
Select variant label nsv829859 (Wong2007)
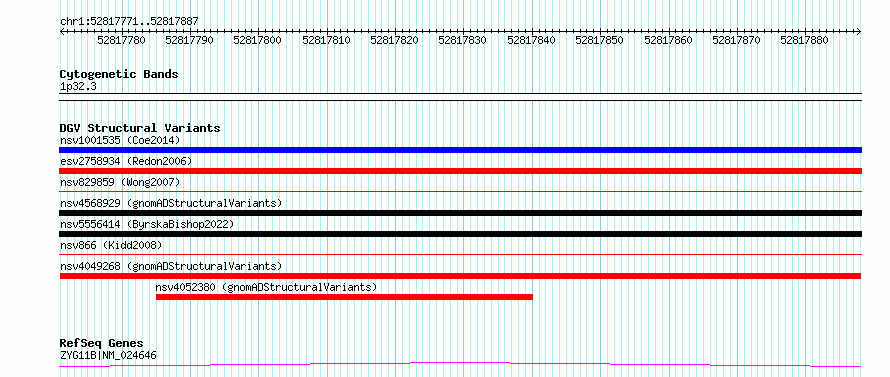[120, 182]
